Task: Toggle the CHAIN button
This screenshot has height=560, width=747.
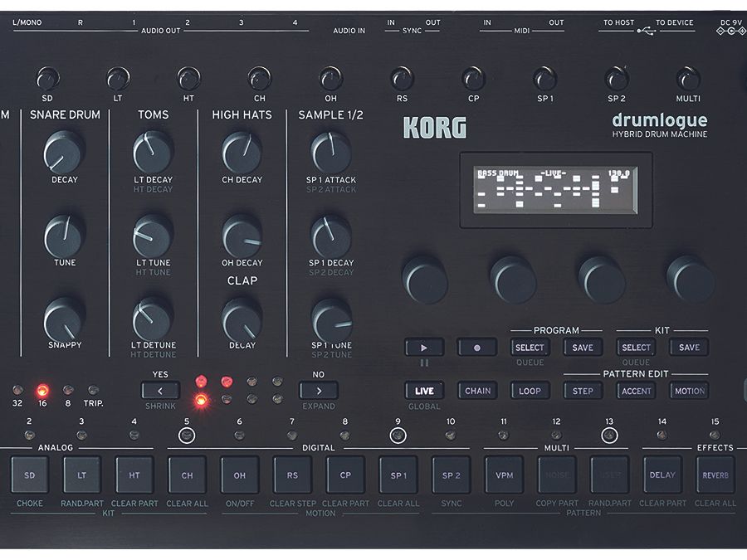Action: point(477,391)
